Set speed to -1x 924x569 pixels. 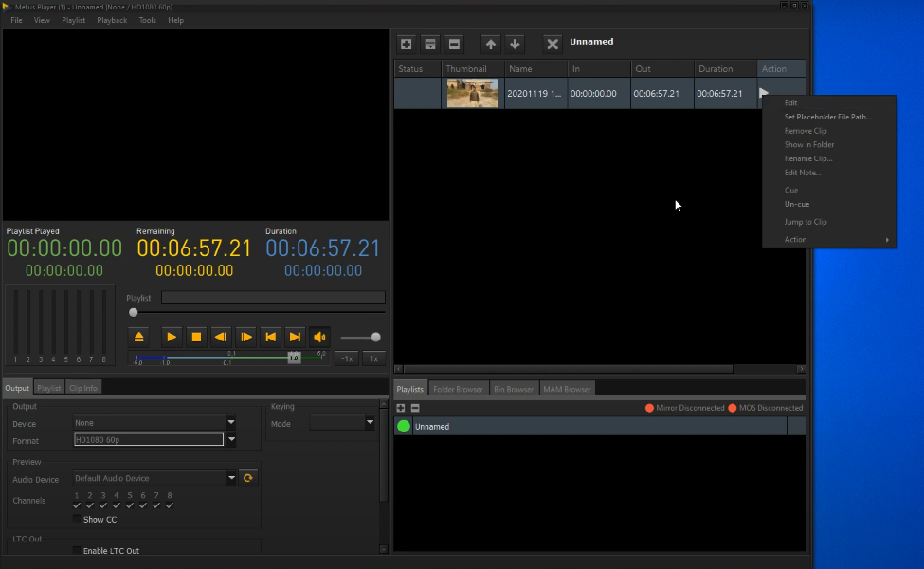click(347, 358)
